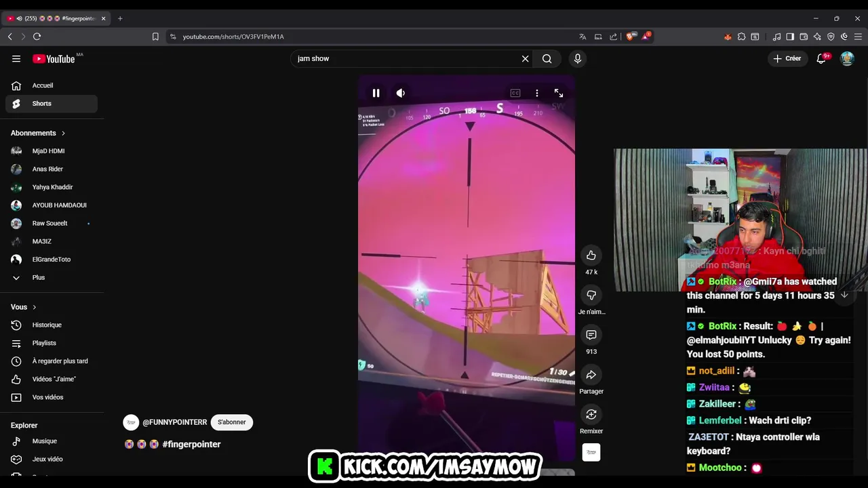Open the AYOUB HAMDAOUI channel
The width and height of the screenshot is (868, 488).
coord(52,205)
